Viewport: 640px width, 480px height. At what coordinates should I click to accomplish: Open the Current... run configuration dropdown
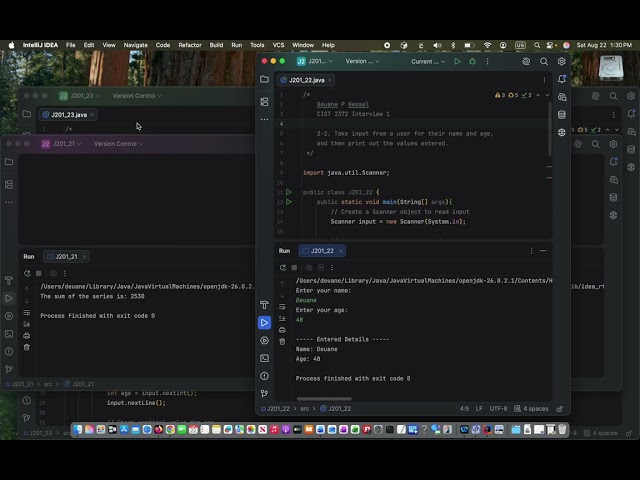point(428,62)
